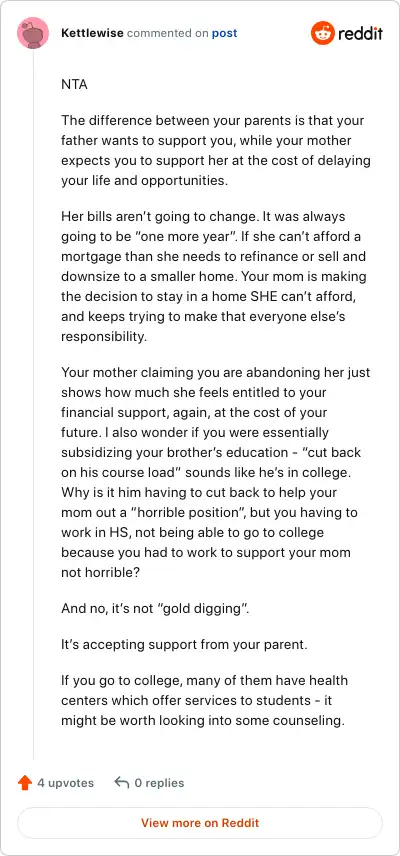Open the Kettlewise username link
This screenshot has width=400, height=856.
click(93, 33)
